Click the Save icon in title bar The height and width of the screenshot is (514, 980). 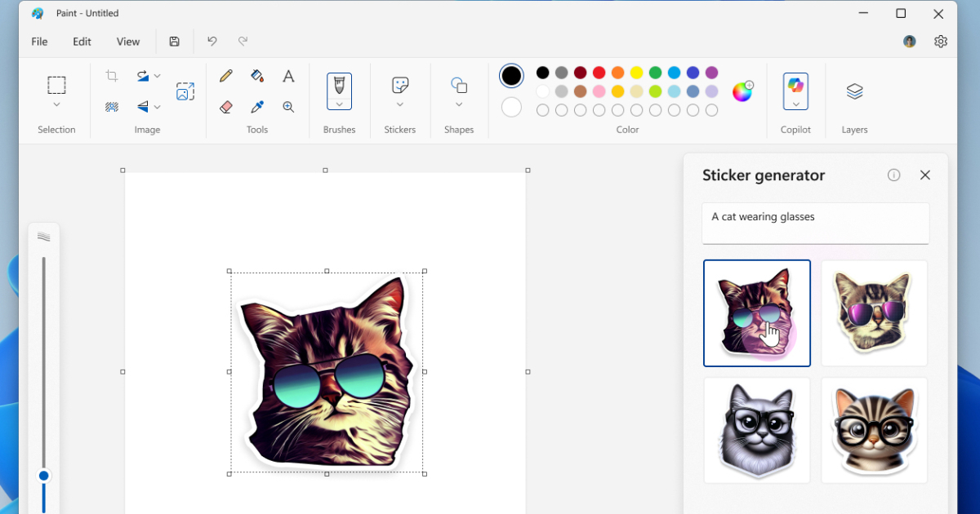[174, 42]
